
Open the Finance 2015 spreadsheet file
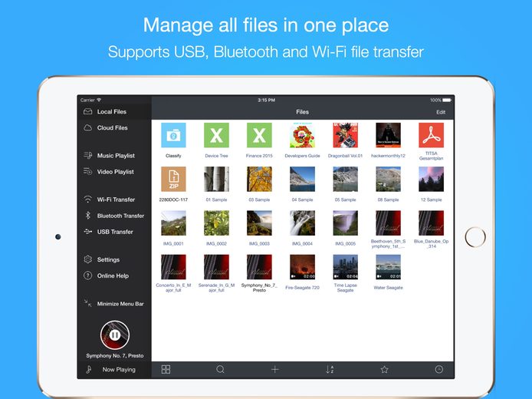click(259, 135)
